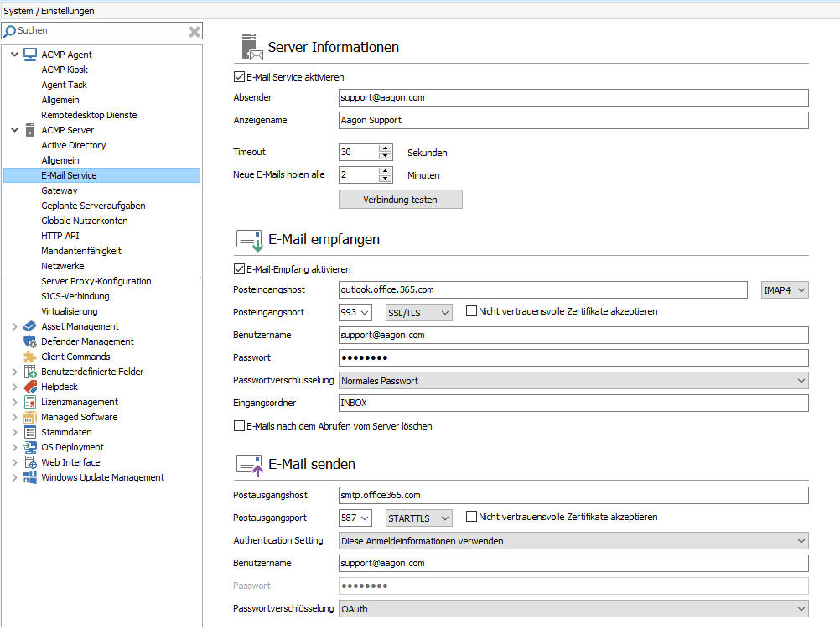Uncheck E-Mail-Empfang aktivieren
840x630 pixels.
[239, 269]
